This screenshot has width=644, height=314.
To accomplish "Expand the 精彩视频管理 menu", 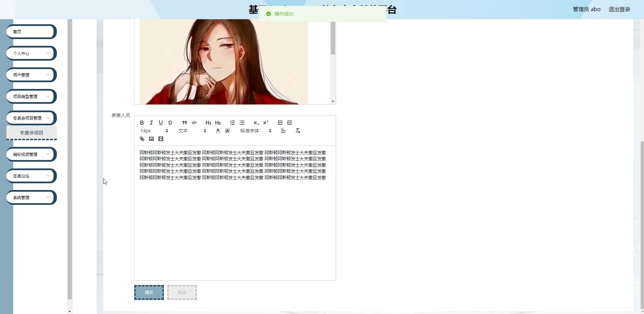I will (31, 154).
